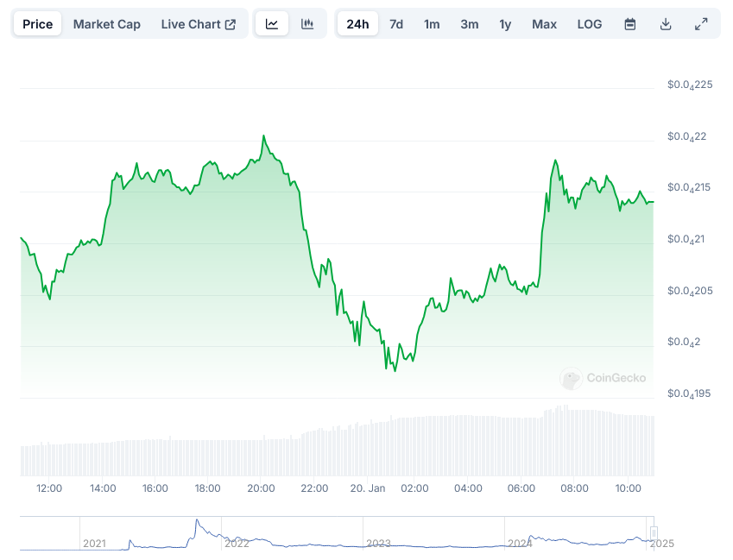
Task: Select the 24h time range
Action: click(357, 24)
